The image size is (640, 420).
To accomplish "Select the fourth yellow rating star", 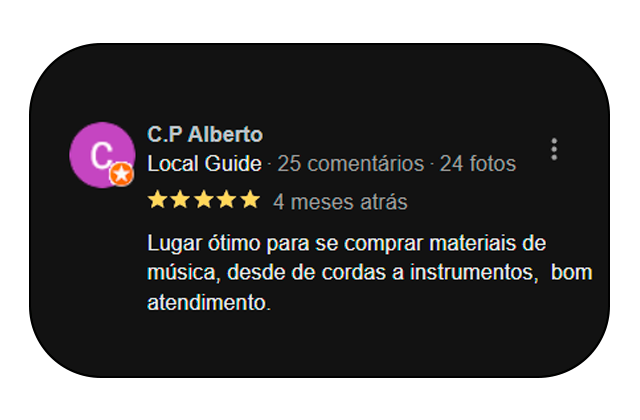I will 227,200.
